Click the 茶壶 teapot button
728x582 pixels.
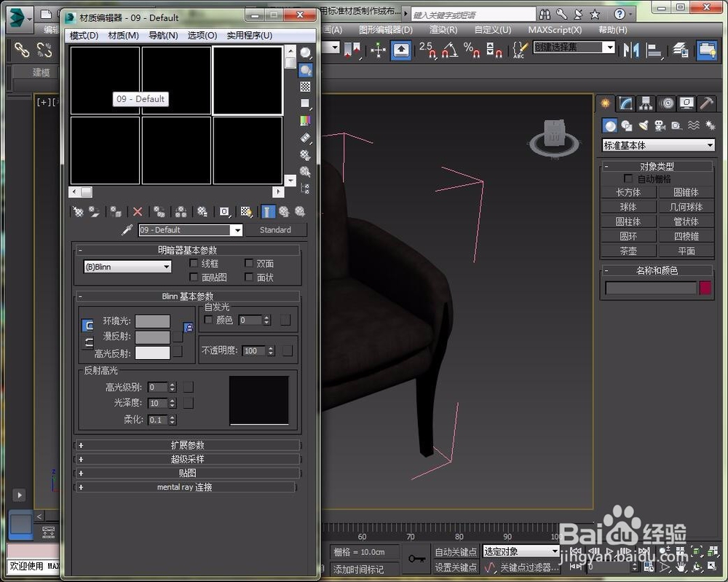(628, 251)
